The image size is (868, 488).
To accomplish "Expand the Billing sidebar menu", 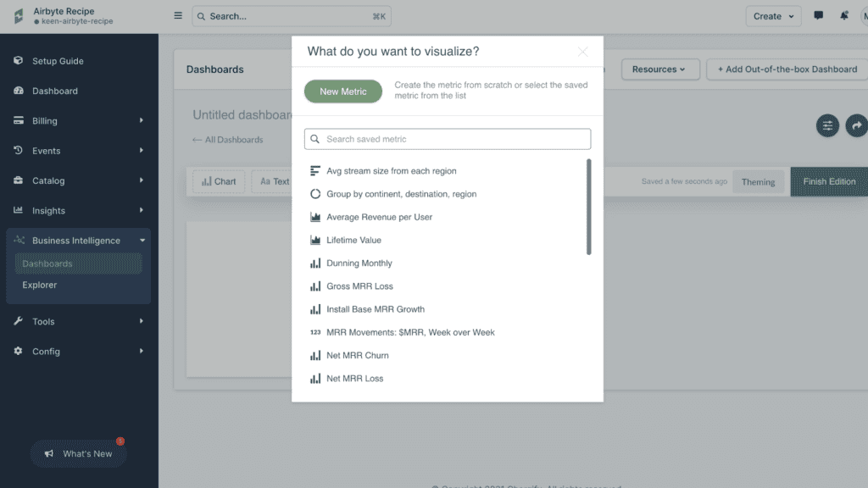I will coord(79,120).
